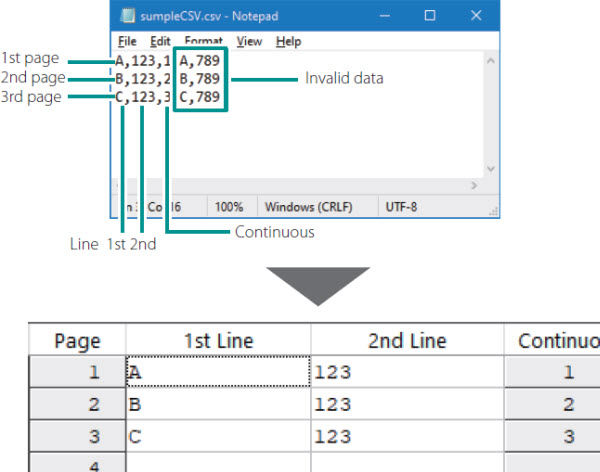Click the 100% zoom indicator in status bar
This screenshot has height=472, width=600.
pyautogui.click(x=229, y=207)
